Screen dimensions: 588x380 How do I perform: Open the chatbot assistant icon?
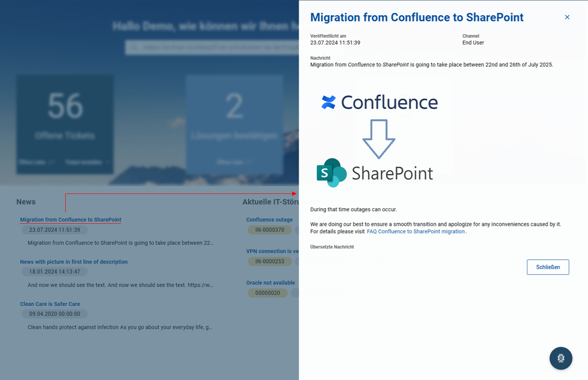click(561, 358)
